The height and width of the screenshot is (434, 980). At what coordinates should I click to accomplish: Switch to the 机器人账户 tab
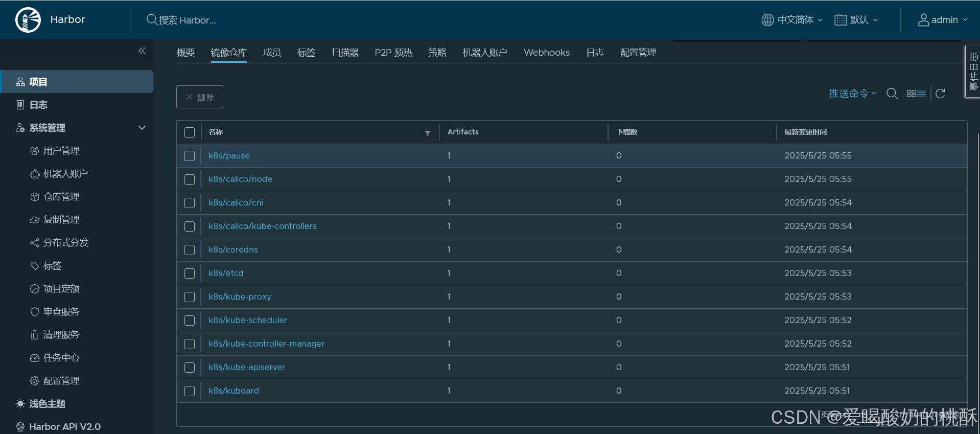tap(485, 53)
